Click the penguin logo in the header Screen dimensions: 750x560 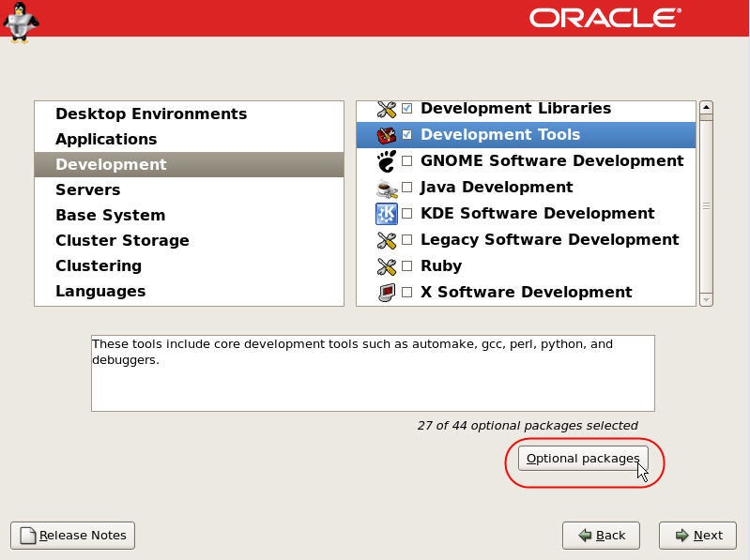21,23
